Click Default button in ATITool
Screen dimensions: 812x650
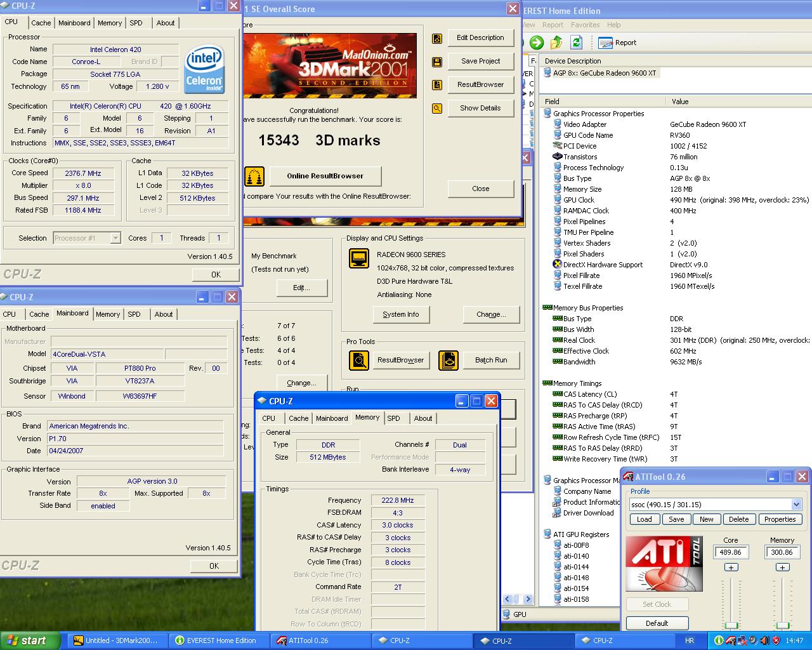pos(657,623)
